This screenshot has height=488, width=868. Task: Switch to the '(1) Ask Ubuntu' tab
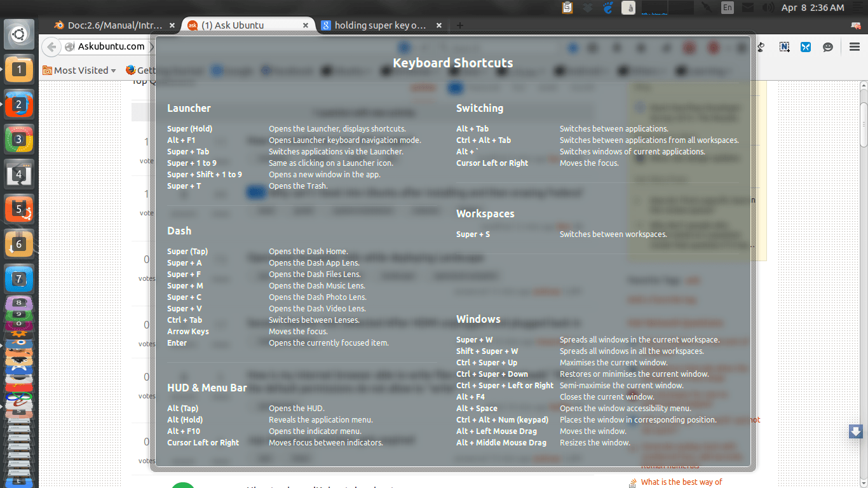pos(248,25)
